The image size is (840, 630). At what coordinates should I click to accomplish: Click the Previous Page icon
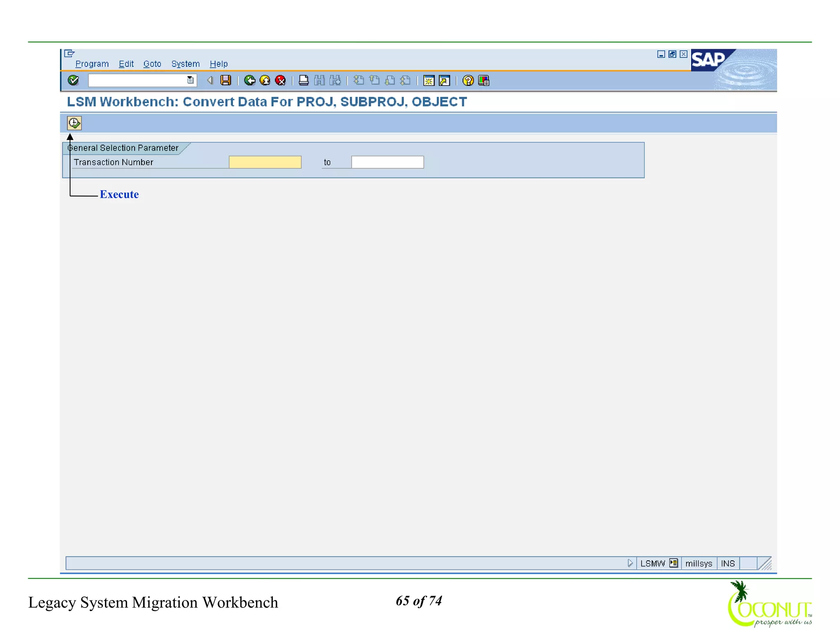(374, 80)
